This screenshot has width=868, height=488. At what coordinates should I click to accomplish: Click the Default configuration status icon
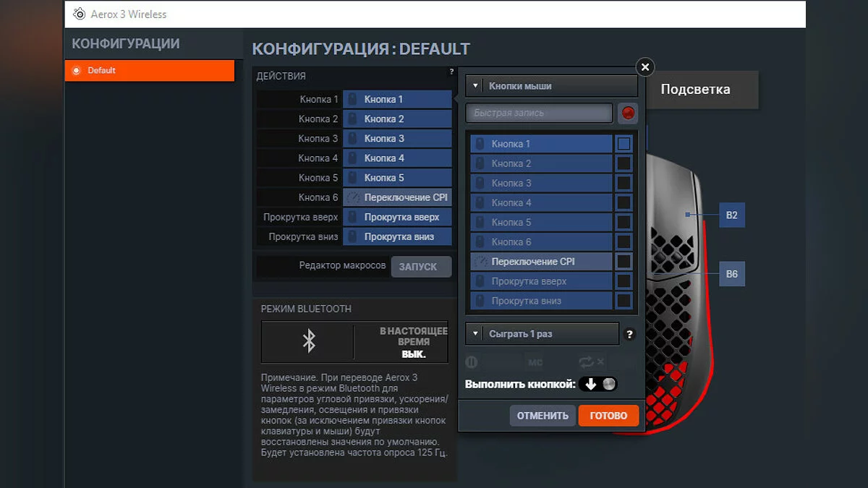[x=75, y=71]
